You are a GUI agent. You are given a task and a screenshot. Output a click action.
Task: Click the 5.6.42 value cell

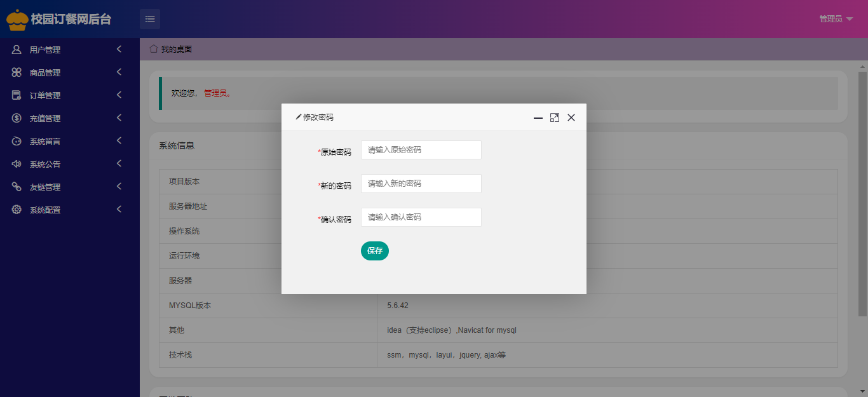607,306
